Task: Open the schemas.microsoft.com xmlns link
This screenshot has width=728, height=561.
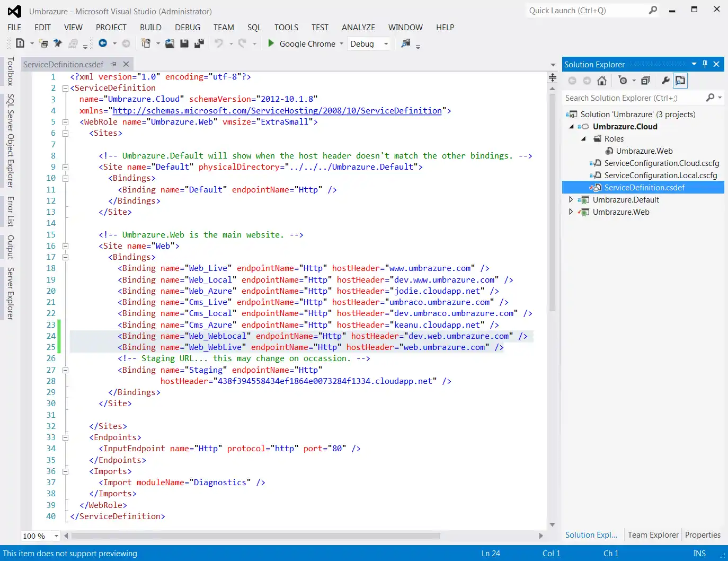Action: 277,111
